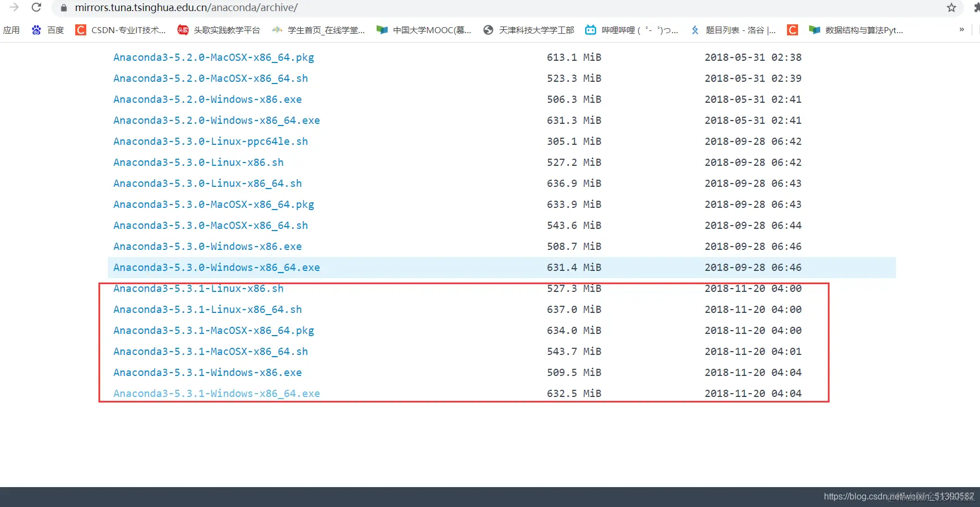Open the 天津科技大学学工部 bookmark
This screenshot has height=507, width=980.
click(x=529, y=30)
